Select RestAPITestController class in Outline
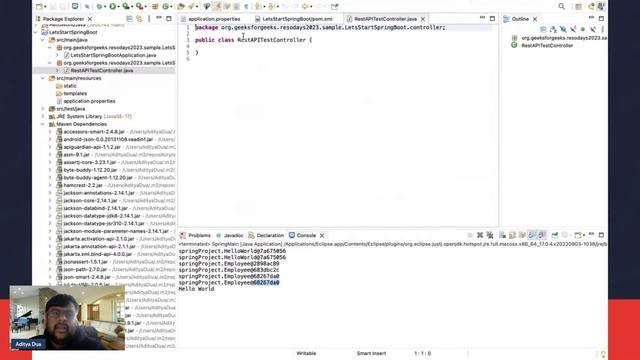 point(547,45)
